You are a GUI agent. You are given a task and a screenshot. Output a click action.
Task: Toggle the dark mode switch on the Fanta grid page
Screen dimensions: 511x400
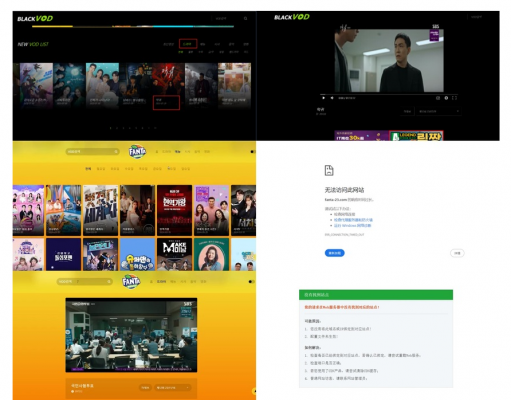click(x=253, y=152)
